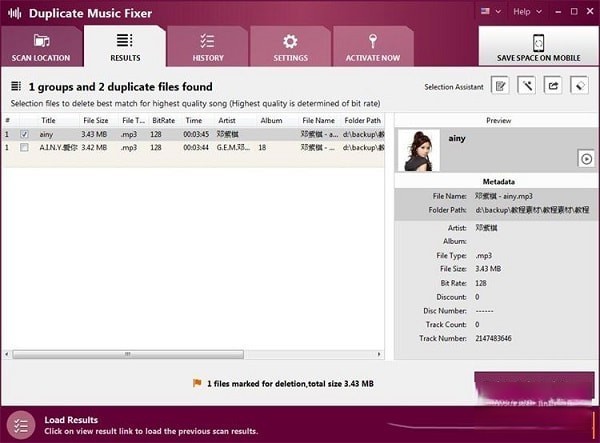This screenshot has width=600, height=443.
Task: Click the album cell showing 18
Action: (x=262, y=147)
